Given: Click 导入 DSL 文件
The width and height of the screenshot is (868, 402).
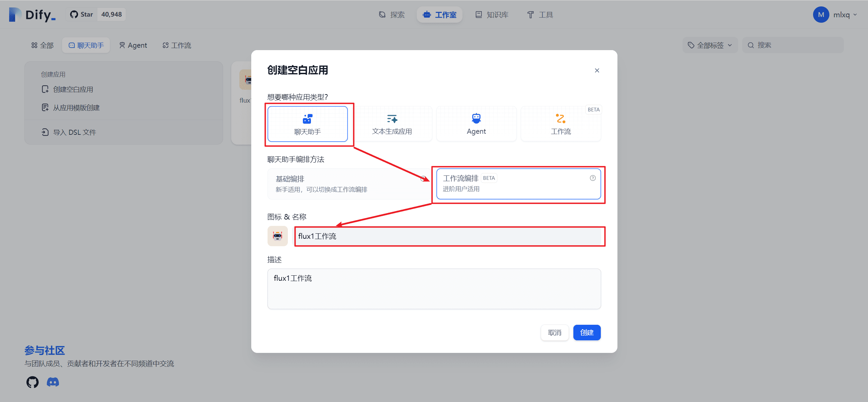Looking at the screenshot, I should (x=75, y=132).
